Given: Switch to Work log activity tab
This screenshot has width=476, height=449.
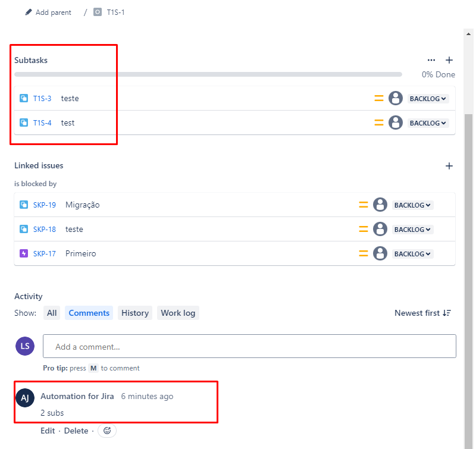Looking at the screenshot, I should tap(178, 313).
